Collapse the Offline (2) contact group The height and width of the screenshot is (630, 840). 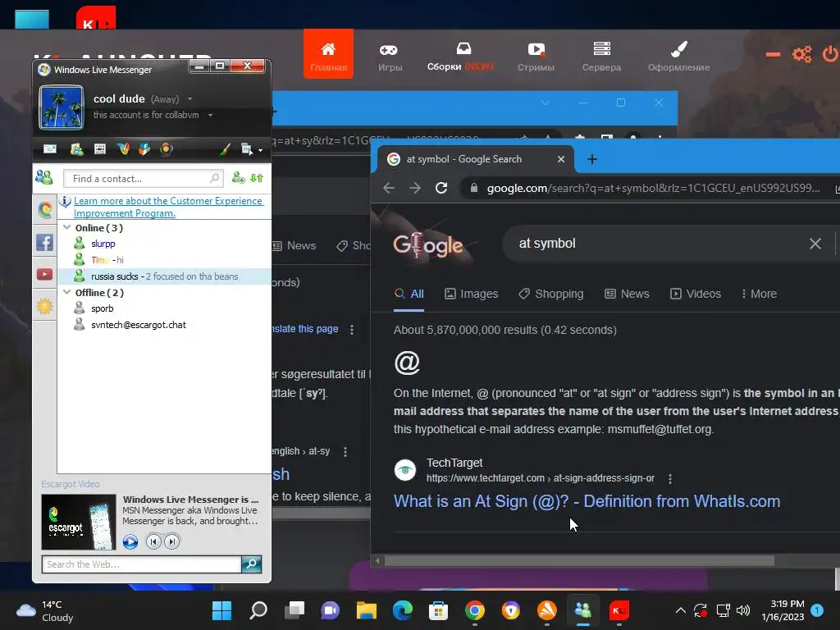pyautogui.click(x=67, y=293)
